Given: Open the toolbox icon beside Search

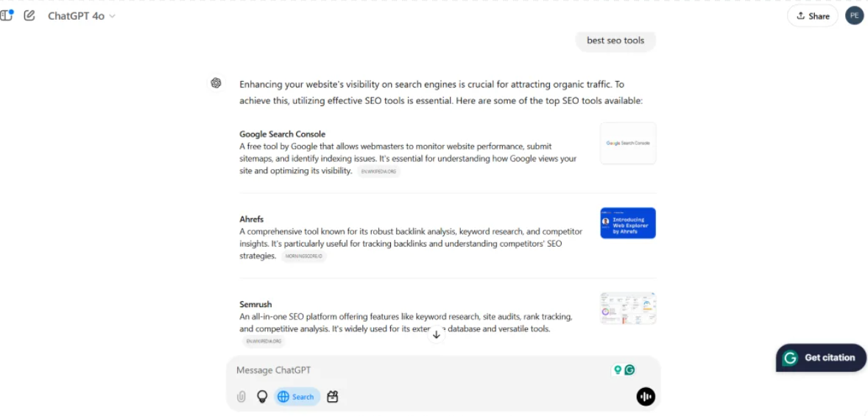Looking at the screenshot, I should (333, 397).
